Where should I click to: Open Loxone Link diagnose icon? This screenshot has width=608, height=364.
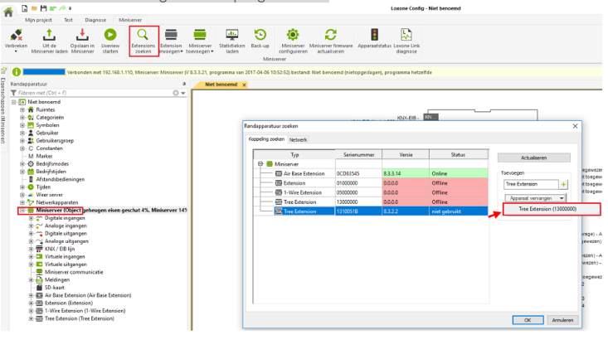[406, 35]
